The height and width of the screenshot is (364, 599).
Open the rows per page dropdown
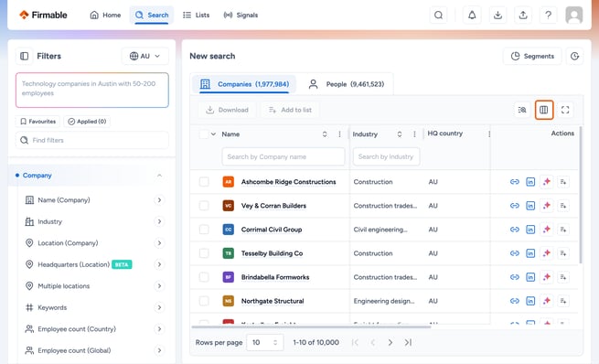click(x=265, y=343)
